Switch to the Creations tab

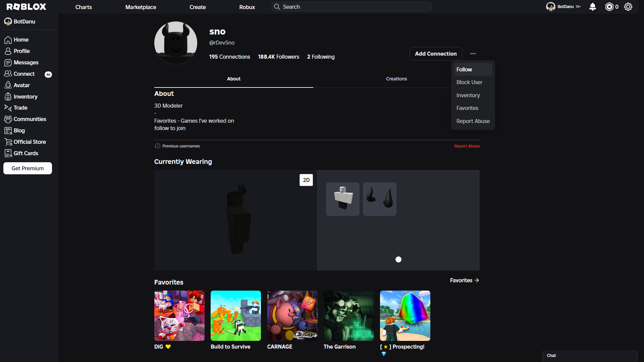pyautogui.click(x=396, y=79)
